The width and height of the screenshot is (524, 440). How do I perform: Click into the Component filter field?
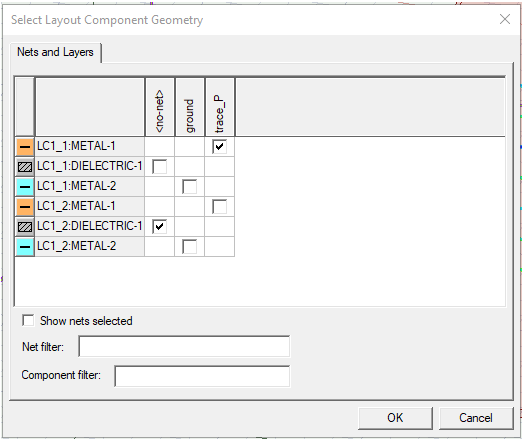202,376
